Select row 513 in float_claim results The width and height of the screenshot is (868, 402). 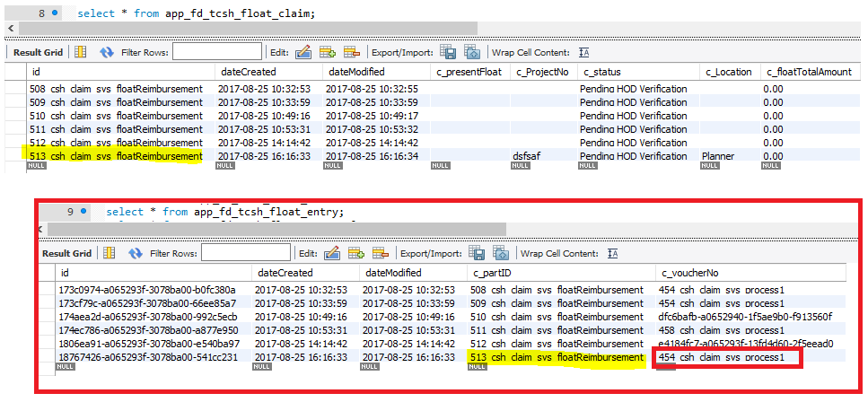[x=116, y=156]
